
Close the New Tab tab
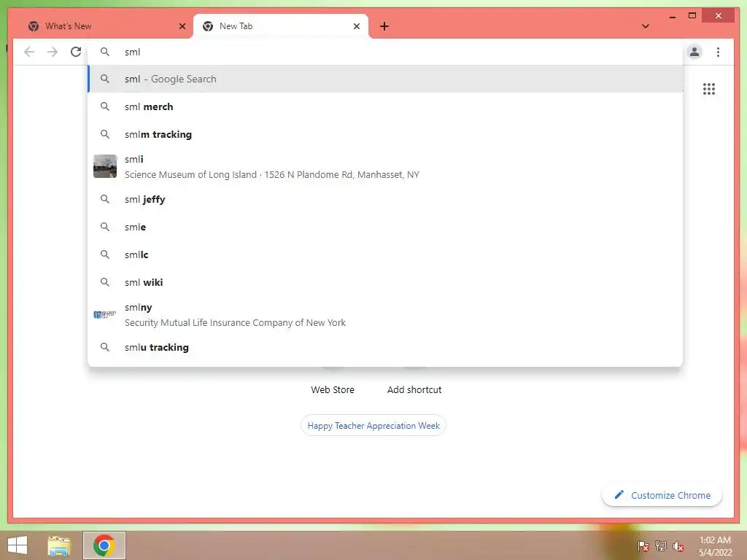click(356, 26)
